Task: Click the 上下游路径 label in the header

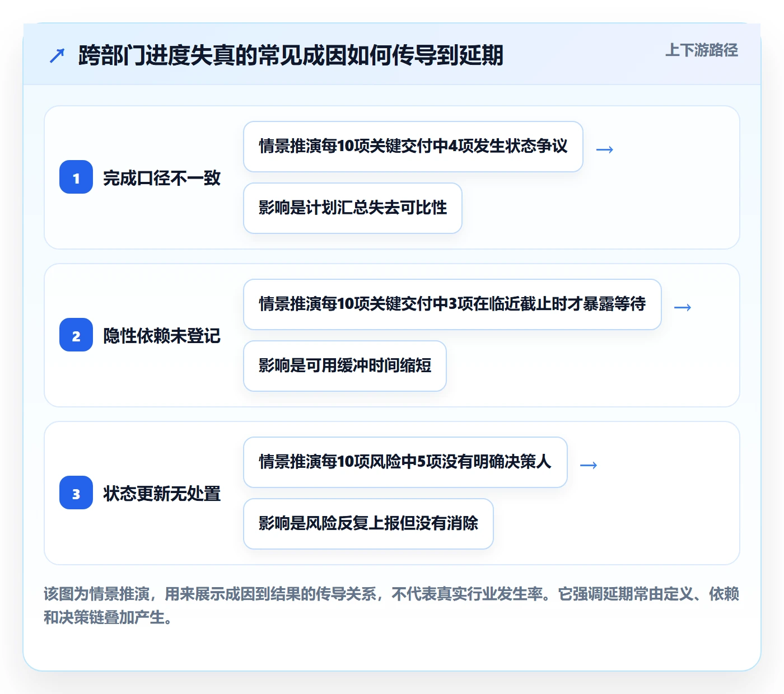Action: coord(701,50)
